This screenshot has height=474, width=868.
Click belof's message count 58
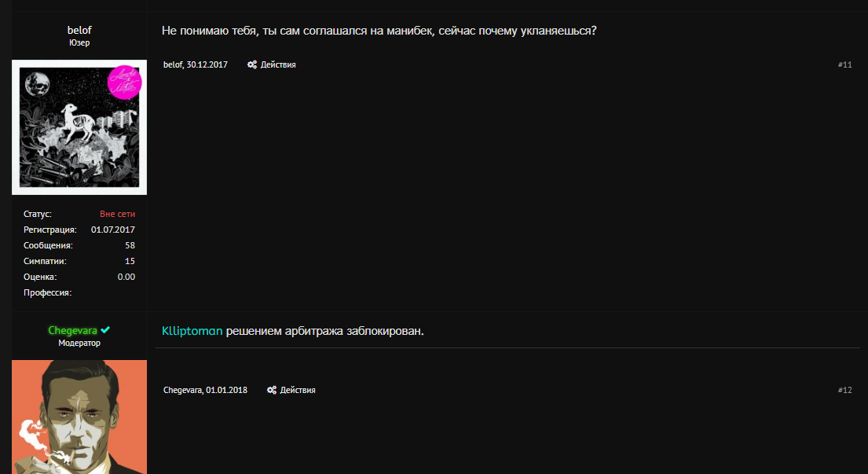pos(130,245)
